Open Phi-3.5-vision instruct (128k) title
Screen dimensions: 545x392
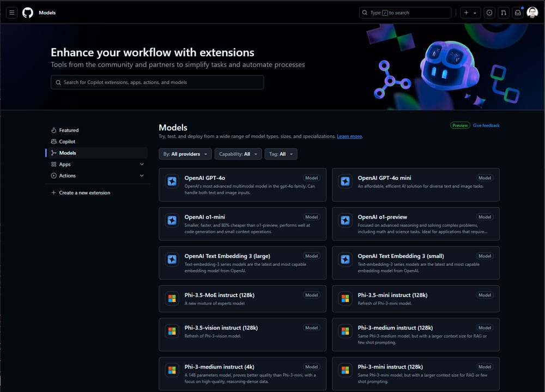tap(221, 328)
